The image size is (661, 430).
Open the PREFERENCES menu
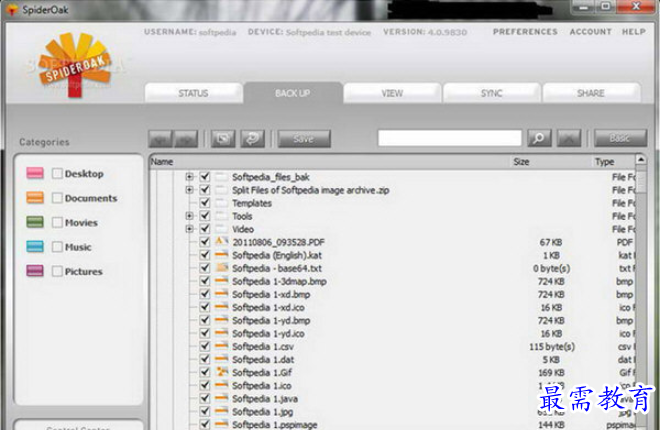tap(525, 32)
